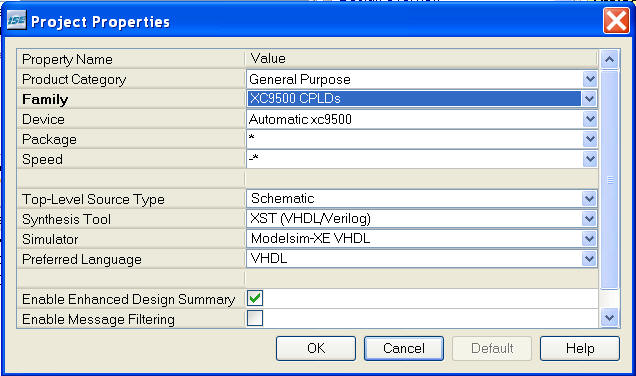Viewport: 636px width, 376px height.
Task: Open the Product Category dropdown arrow
Action: [590, 79]
